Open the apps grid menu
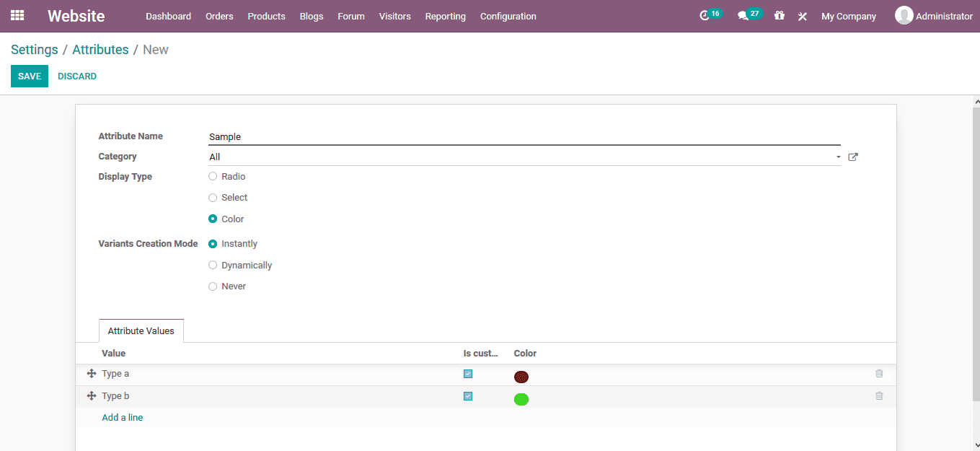Image resolution: width=980 pixels, height=451 pixels. click(x=17, y=15)
